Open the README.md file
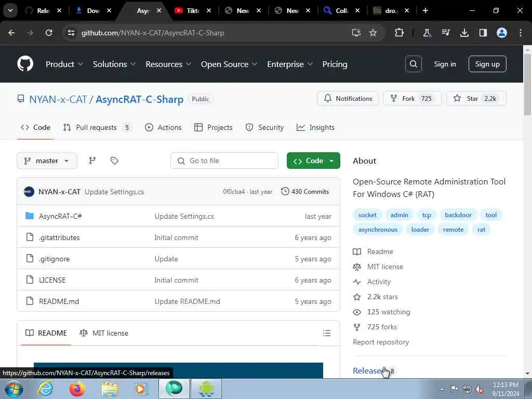The height and width of the screenshot is (399, 532). pyautogui.click(x=59, y=301)
